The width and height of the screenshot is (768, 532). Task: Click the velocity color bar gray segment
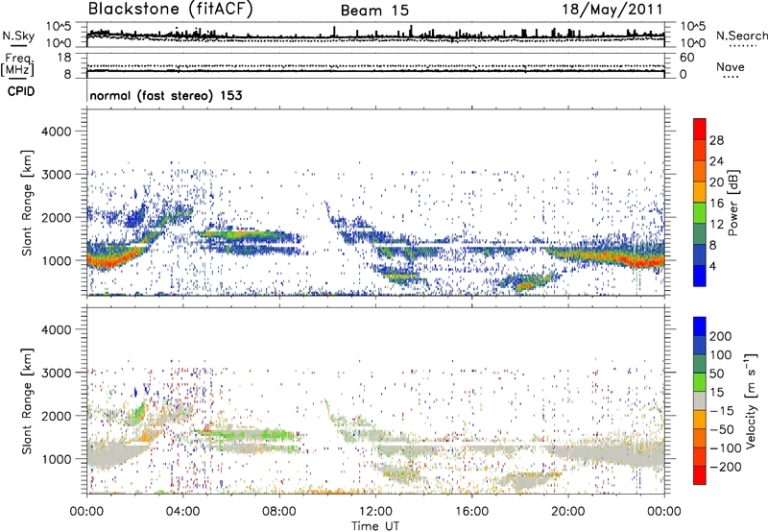click(700, 400)
